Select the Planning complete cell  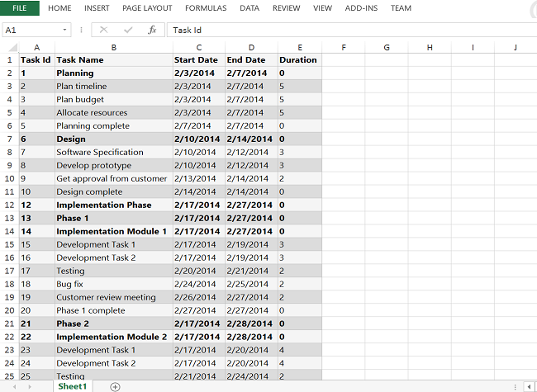click(114, 126)
